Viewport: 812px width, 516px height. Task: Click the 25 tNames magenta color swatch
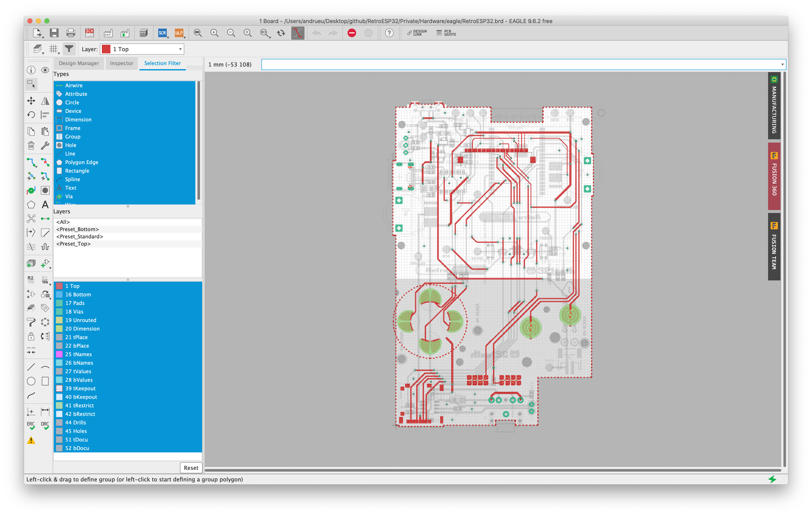click(x=59, y=354)
